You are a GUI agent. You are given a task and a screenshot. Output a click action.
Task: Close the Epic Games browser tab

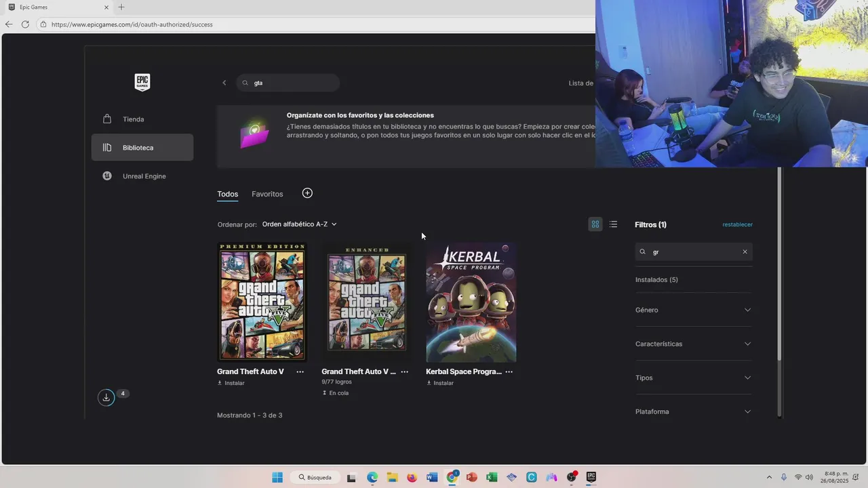click(x=106, y=7)
